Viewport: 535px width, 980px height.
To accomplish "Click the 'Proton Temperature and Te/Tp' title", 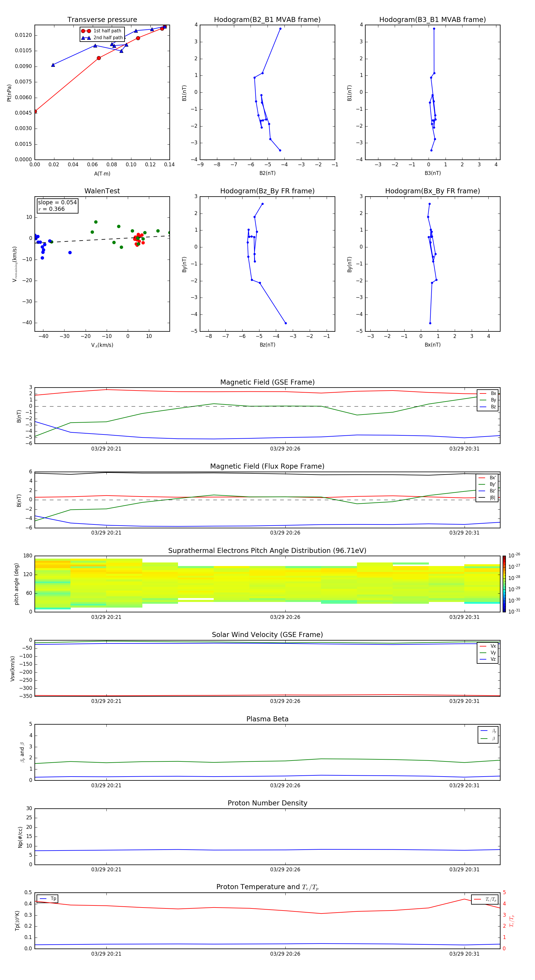I will point(267,887).
